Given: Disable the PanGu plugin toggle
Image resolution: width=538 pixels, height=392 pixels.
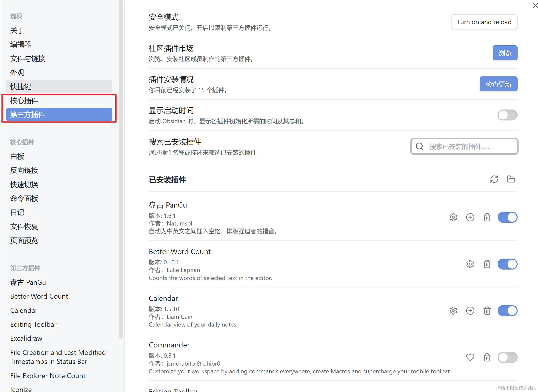Looking at the screenshot, I should [507, 217].
